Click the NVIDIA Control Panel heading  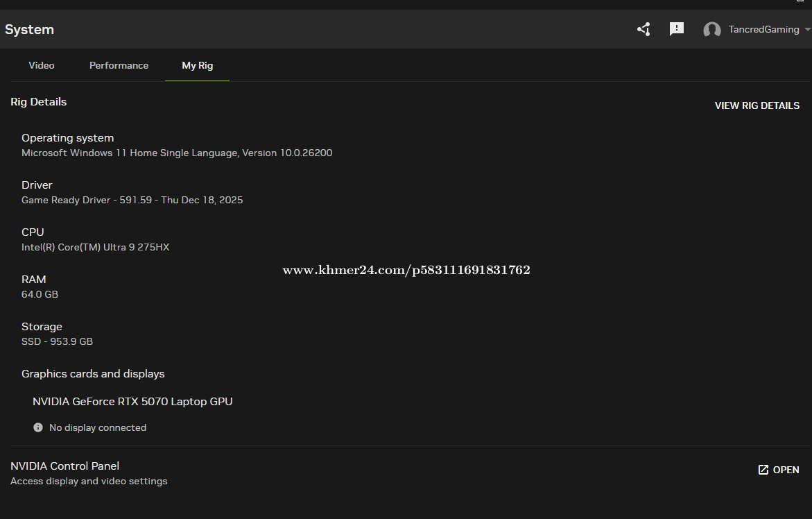[64, 466]
